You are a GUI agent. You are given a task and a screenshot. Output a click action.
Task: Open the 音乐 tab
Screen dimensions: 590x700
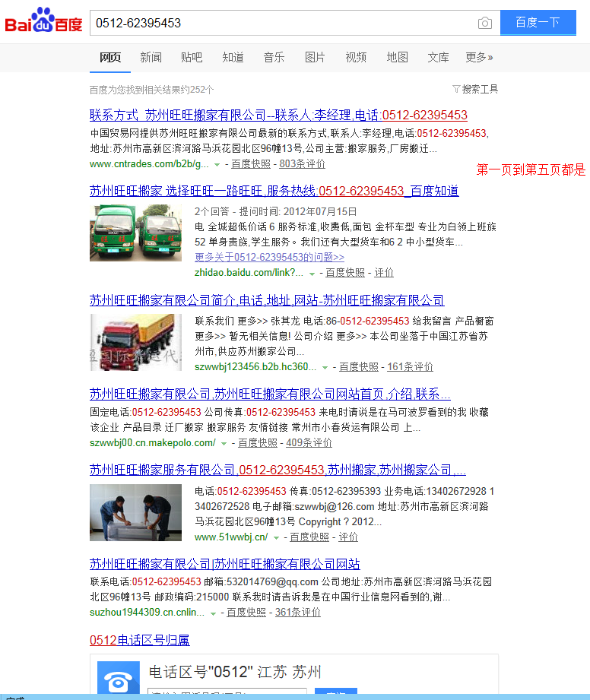(x=274, y=57)
